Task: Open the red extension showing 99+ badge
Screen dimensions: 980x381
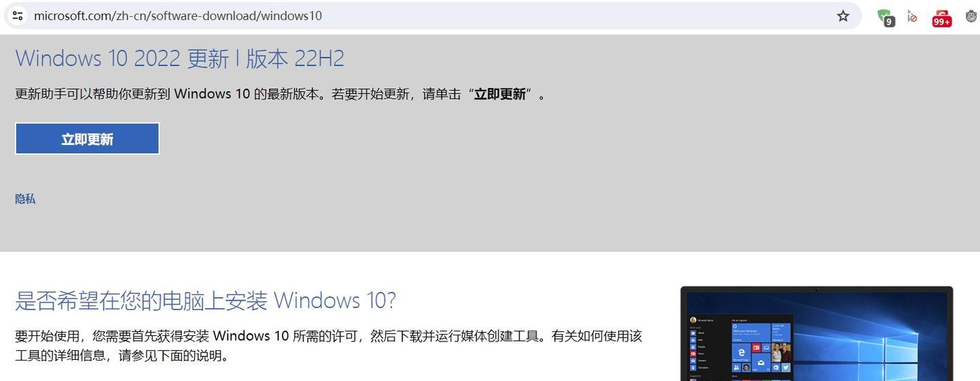Action: point(942,18)
